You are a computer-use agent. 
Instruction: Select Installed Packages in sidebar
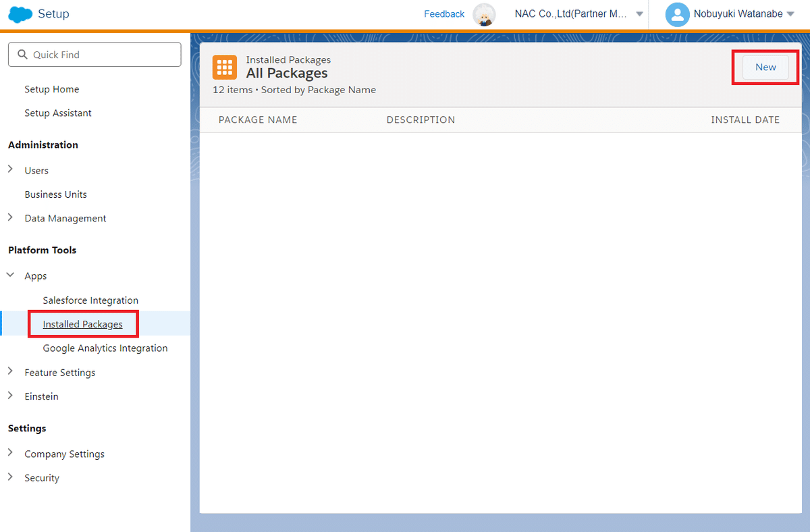click(83, 324)
